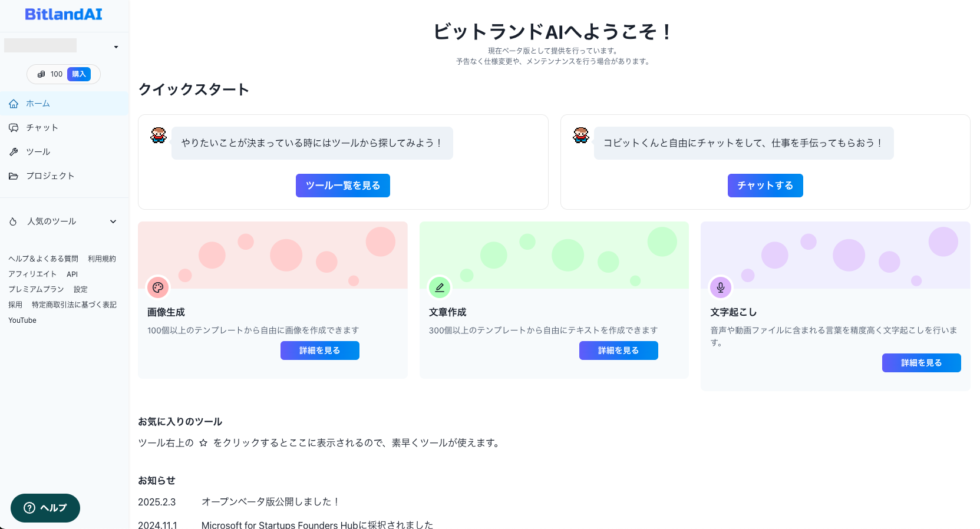The image size is (980, 529).
Task: Open the account dropdown arrow
Action: (116, 47)
